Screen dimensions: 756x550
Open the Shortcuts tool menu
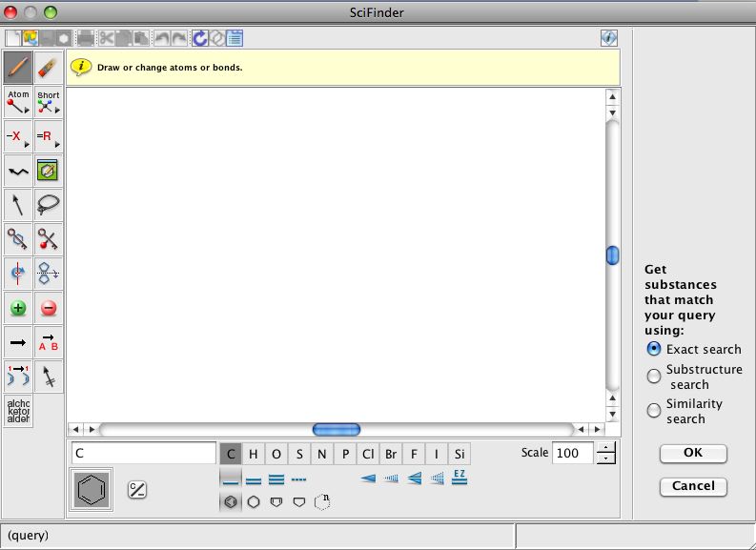coord(49,102)
